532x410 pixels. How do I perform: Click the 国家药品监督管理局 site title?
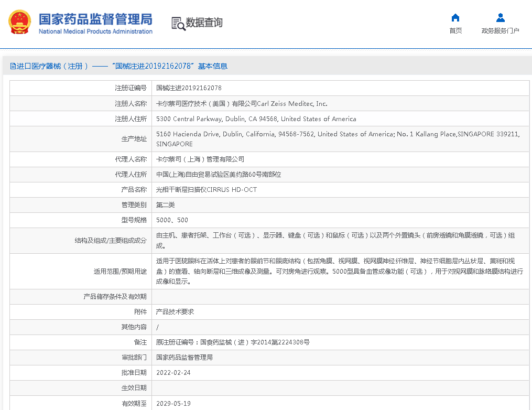95,19
